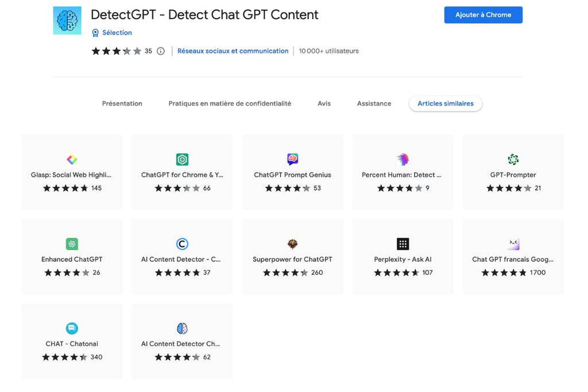588x392 pixels.
Task: Switch to the Avis tab
Action: coord(324,103)
